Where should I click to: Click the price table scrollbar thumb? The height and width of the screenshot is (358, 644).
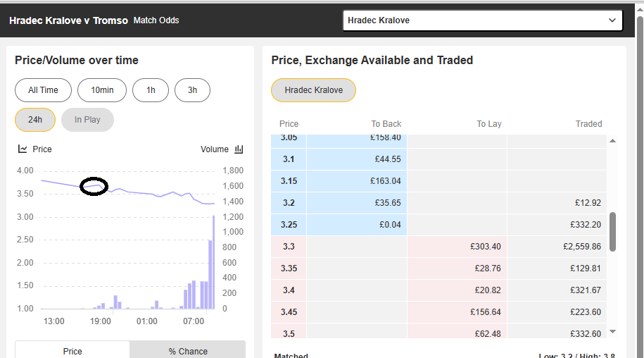[x=612, y=232]
